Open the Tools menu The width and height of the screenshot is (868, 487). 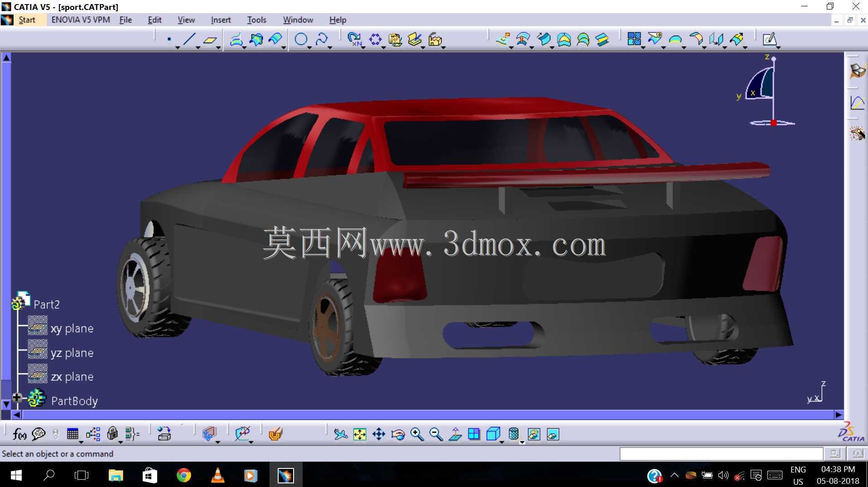coord(256,20)
